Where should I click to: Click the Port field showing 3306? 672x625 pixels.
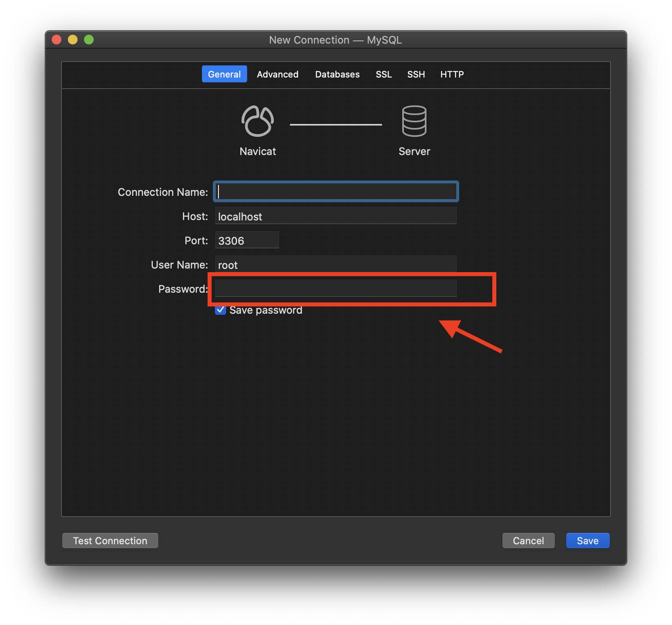coord(247,240)
